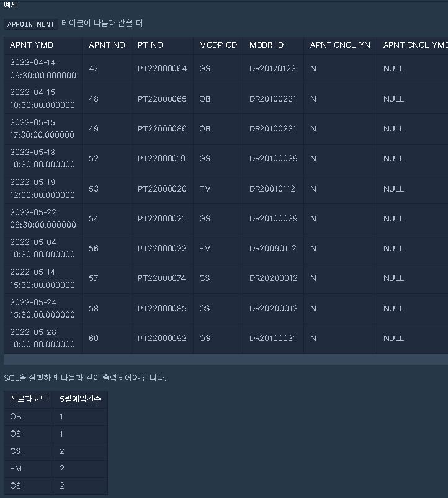448x498 pixels.
Task: Click patient number PT22000074
Action: (161, 278)
